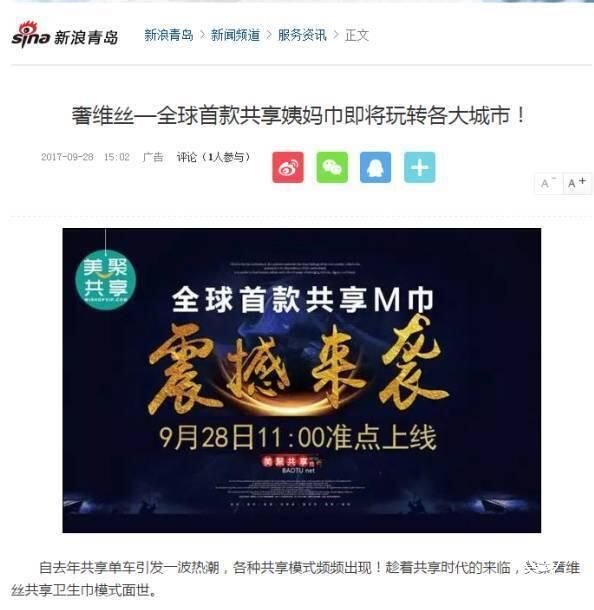Share the article to QQ
Screen dimensions: 594x610
[x=375, y=167]
